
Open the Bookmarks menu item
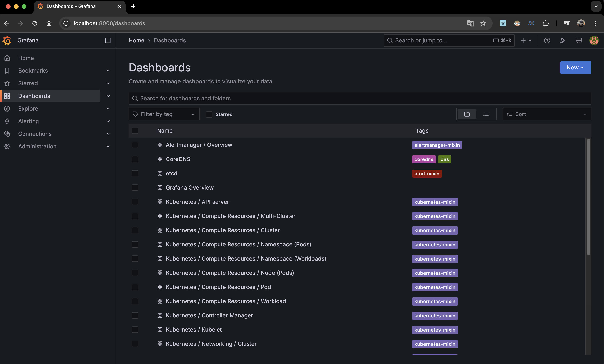33,71
